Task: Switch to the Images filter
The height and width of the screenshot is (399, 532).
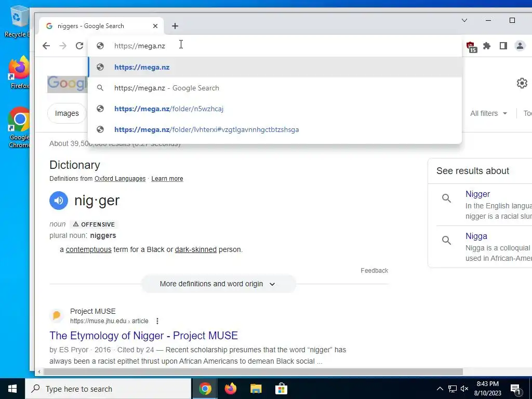Action: [x=67, y=113]
